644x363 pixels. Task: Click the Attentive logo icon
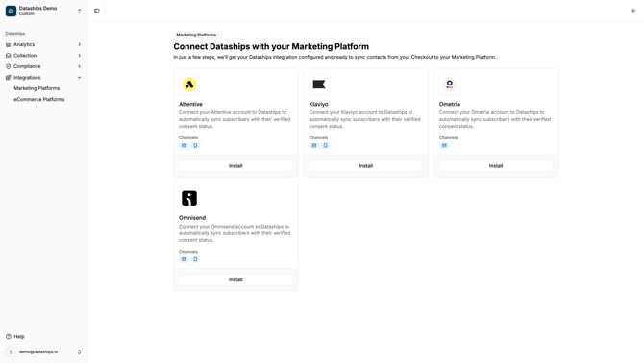189,85
